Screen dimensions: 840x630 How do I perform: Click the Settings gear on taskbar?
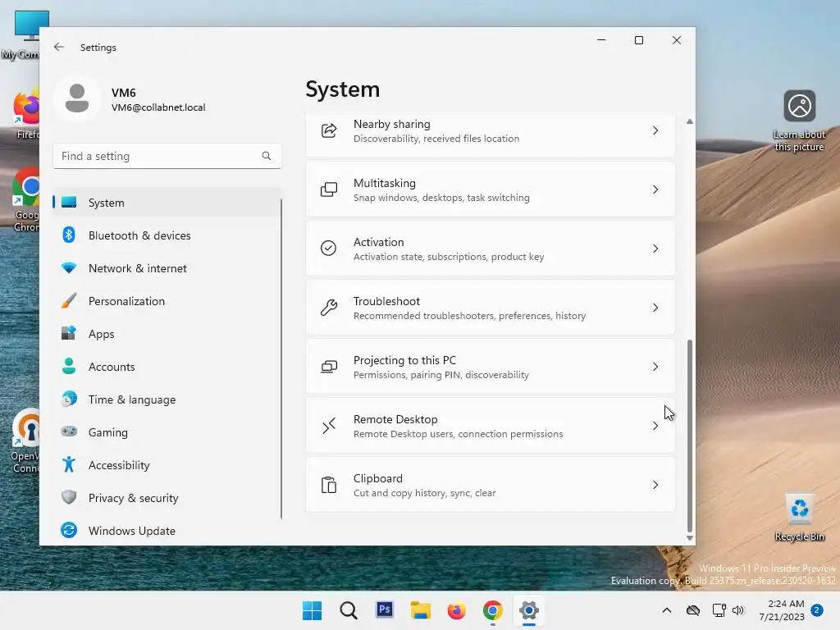[x=529, y=610]
